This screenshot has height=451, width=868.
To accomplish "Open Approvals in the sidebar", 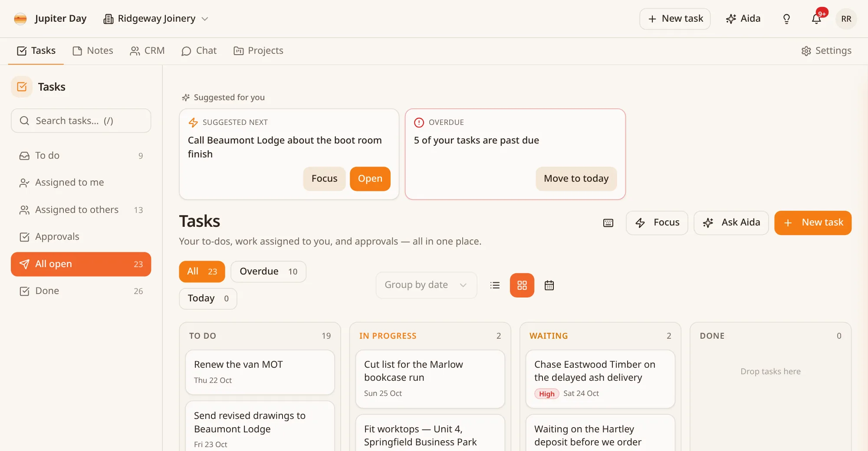I will click(x=81, y=237).
